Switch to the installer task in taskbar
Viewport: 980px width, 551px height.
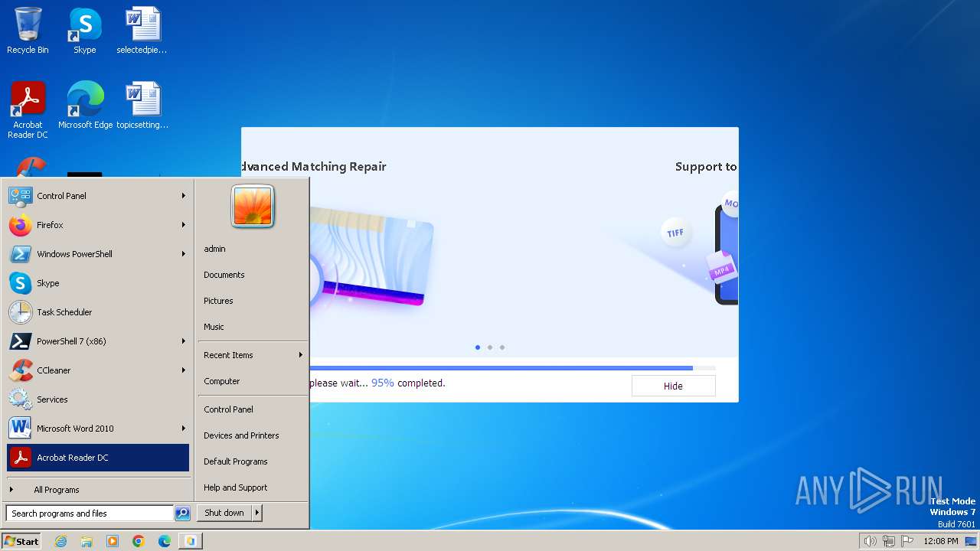pyautogui.click(x=191, y=541)
